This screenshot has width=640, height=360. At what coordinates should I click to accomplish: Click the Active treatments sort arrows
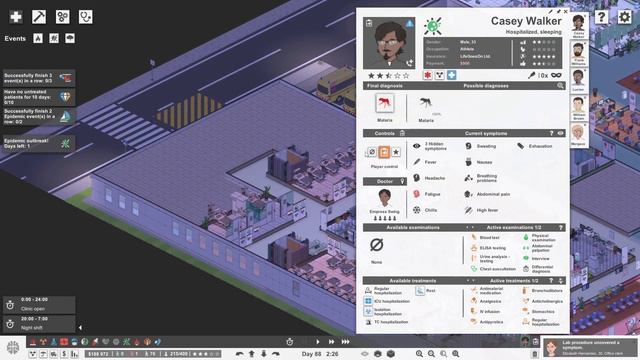(560, 280)
